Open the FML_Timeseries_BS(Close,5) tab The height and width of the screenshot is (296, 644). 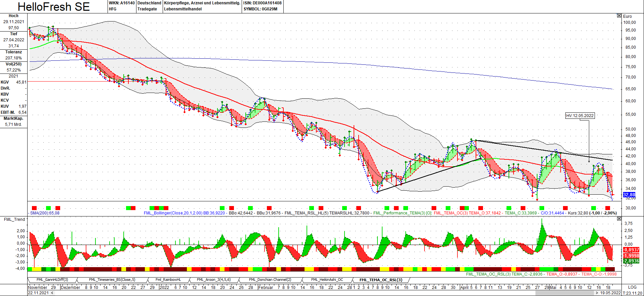click(112, 280)
